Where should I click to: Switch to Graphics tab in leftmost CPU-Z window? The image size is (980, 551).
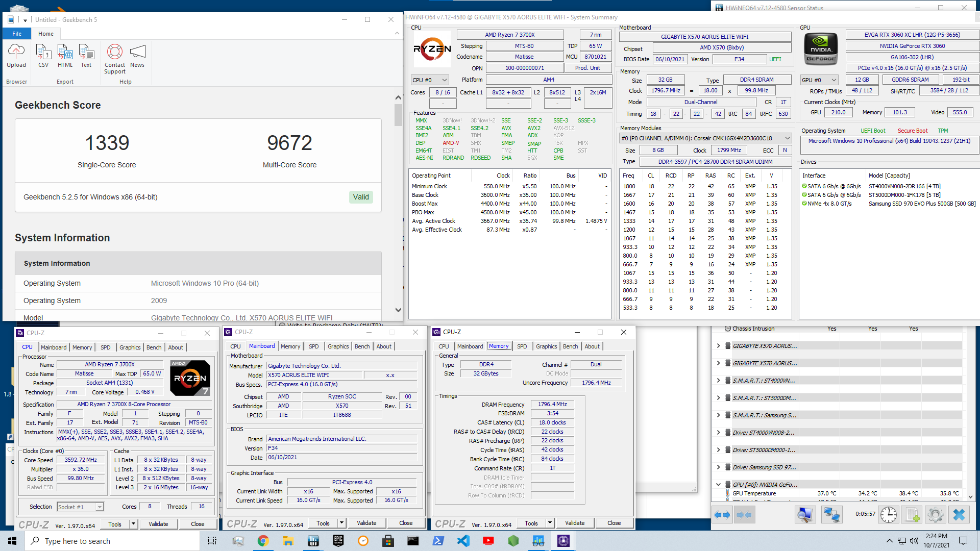pyautogui.click(x=130, y=347)
